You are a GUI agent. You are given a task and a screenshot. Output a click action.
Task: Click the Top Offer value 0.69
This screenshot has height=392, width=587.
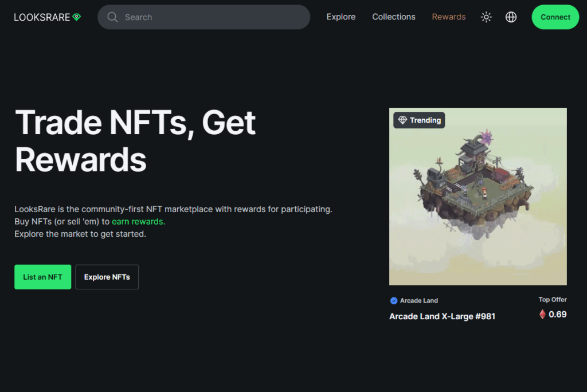tap(557, 315)
